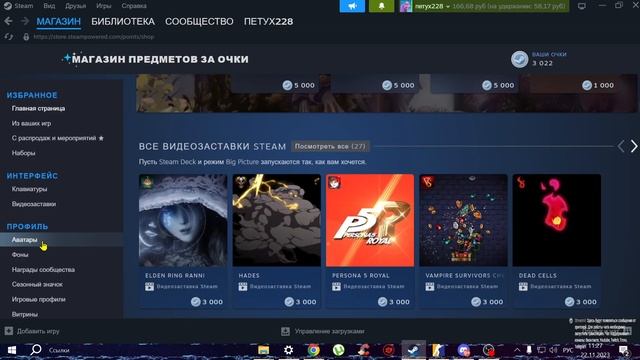Open Управление загрузками downloads manager

(323, 331)
